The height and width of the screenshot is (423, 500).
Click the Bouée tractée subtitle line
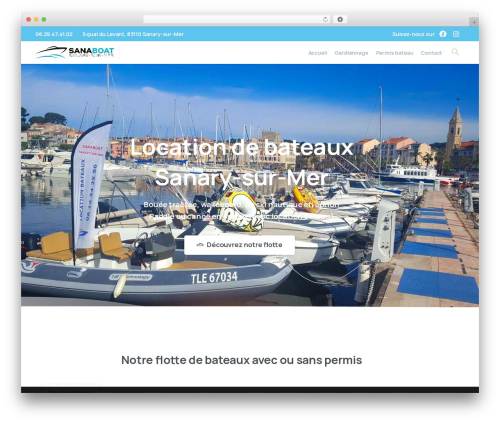click(241, 205)
